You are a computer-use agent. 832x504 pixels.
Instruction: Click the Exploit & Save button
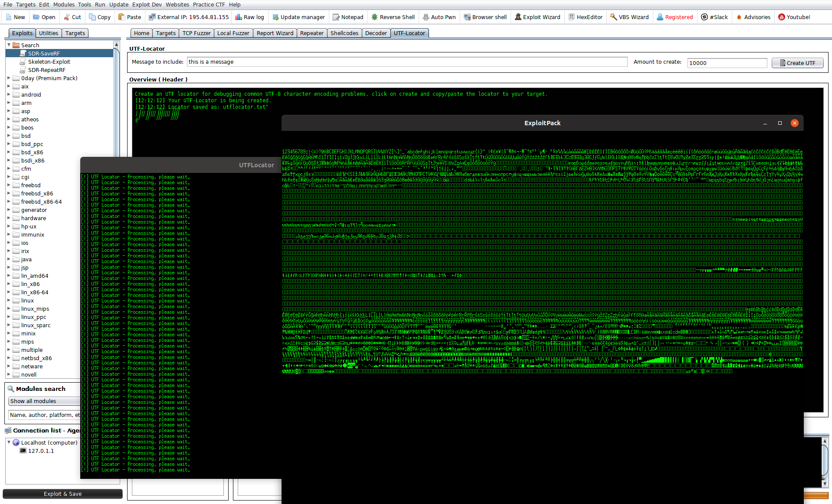(x=62, y=494)
